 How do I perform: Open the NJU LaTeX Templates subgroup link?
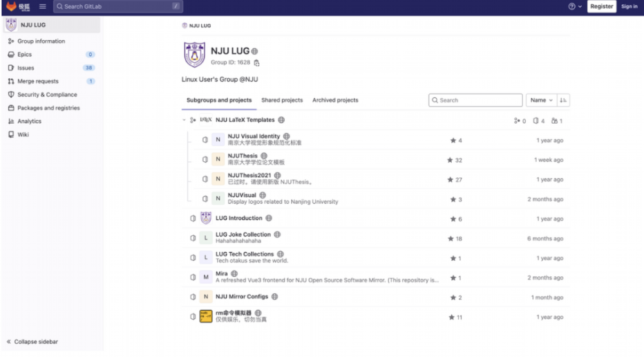click(245, 120)
